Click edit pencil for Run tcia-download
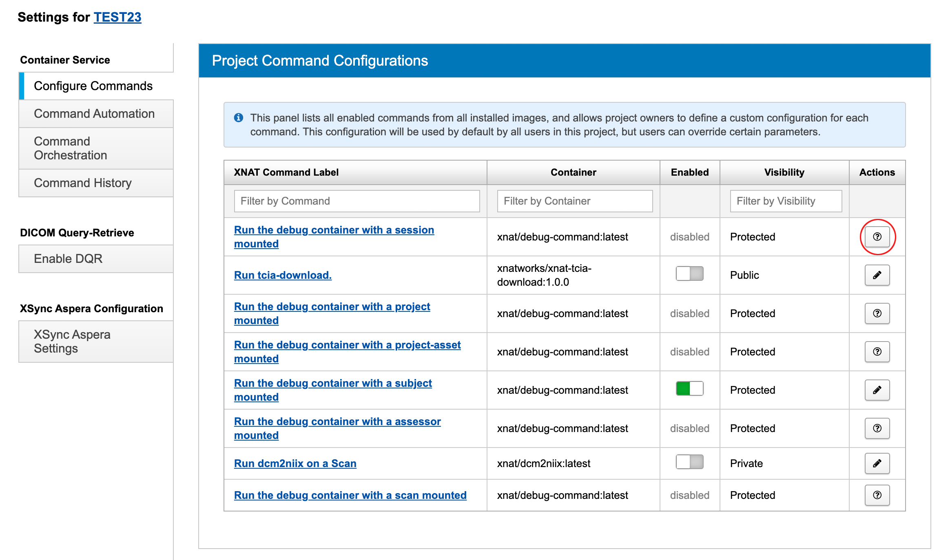Screen dimensions: 939x560 877,275
